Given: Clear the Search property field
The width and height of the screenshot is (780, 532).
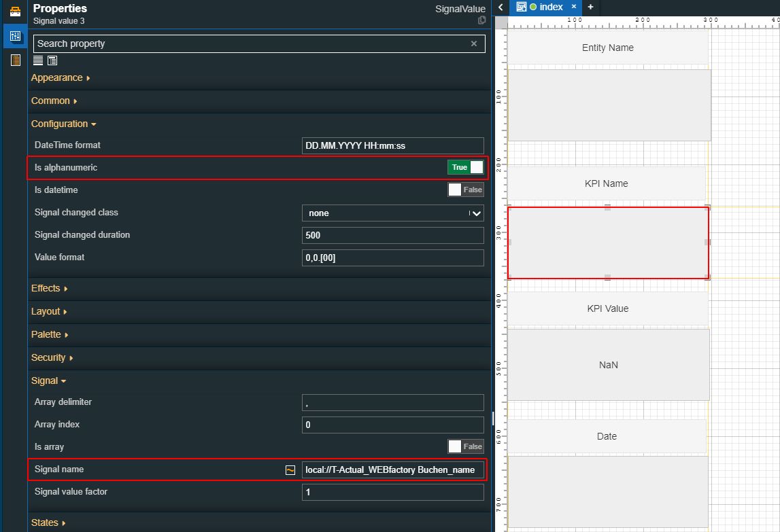Looking at the screenshot, I should [x=474, y=43].
